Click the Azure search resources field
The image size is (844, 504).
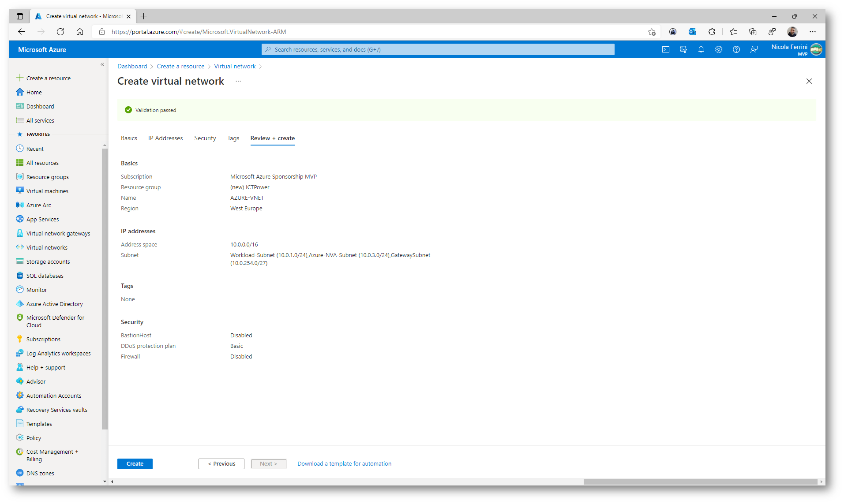tap(438, 49)
